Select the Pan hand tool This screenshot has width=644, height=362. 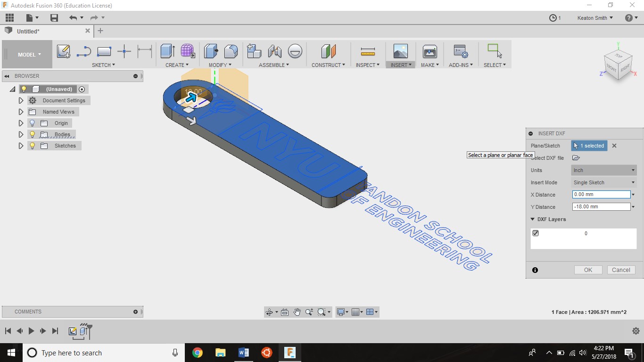(x=297, y=312)
